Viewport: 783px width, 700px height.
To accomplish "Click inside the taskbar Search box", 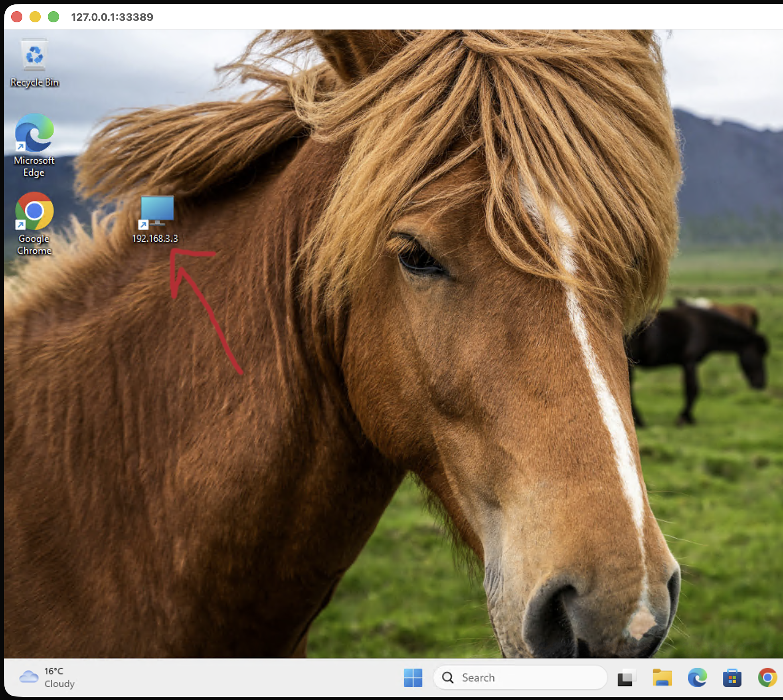I will [520, 678].
